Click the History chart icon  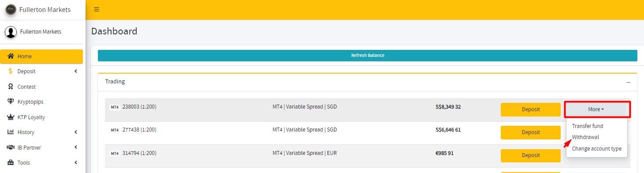(11, 132)
